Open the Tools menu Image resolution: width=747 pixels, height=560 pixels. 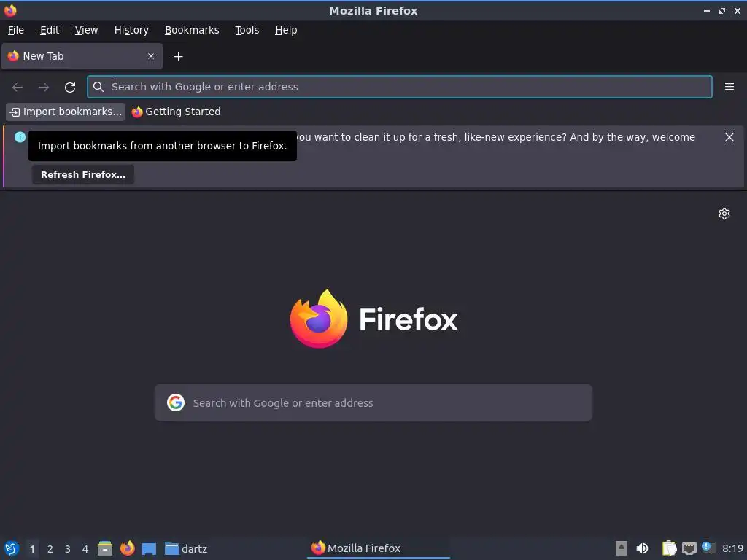point(247,30)
